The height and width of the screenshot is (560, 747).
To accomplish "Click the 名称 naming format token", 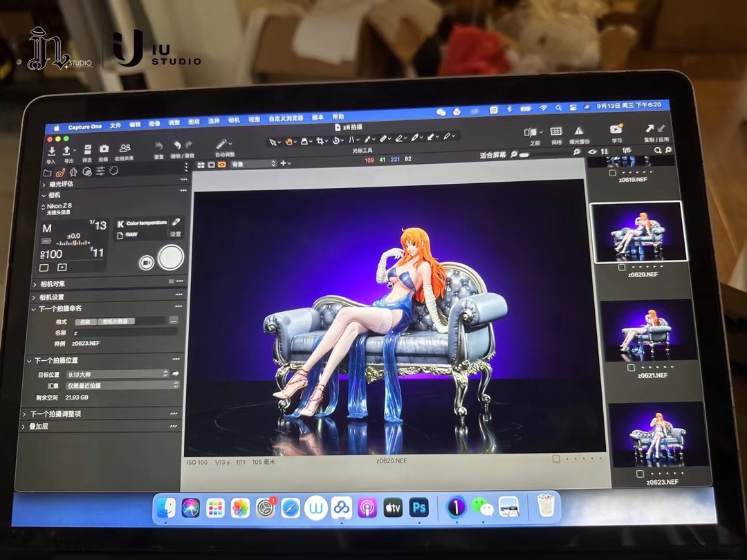I will pos(85,322).
